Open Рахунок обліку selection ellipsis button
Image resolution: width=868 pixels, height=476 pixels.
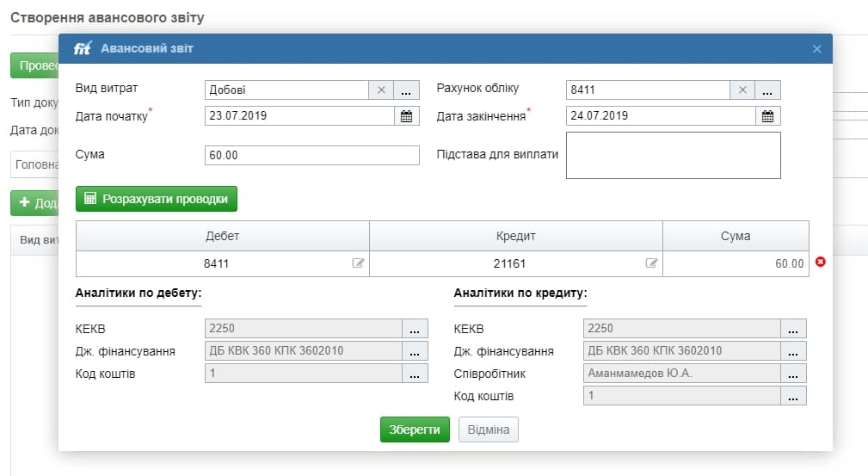click(x=767, y=90)
